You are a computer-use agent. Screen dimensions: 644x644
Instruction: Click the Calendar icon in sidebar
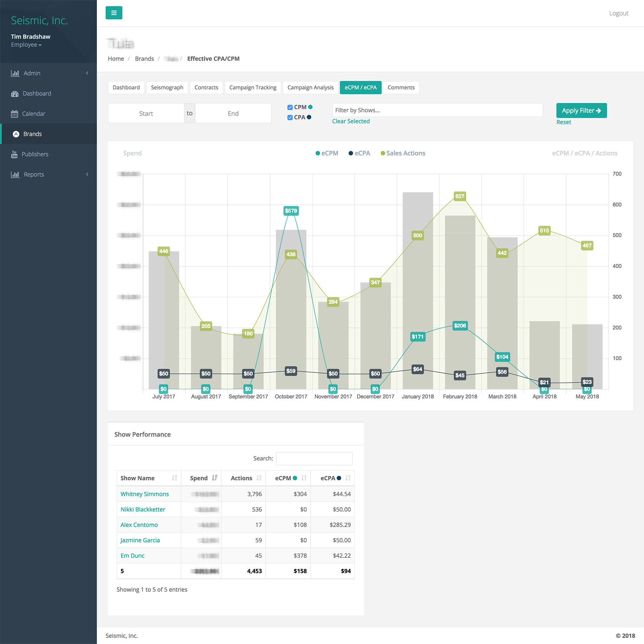pyautogui.click(x=14, y=114)
